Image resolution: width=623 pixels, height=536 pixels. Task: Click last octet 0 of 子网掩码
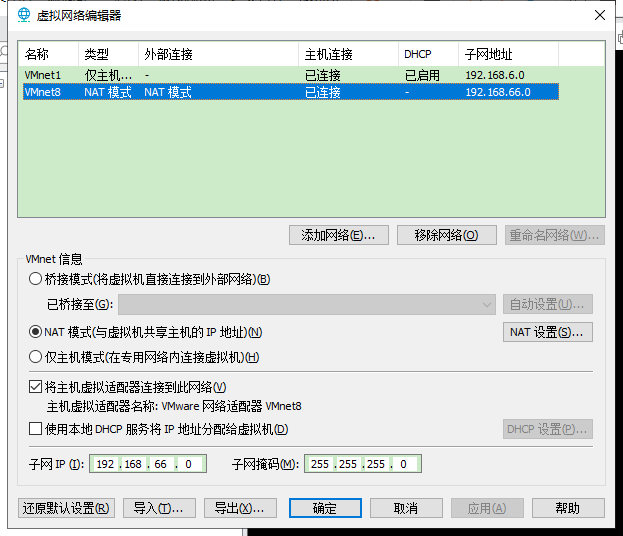(x=403, y=464)
